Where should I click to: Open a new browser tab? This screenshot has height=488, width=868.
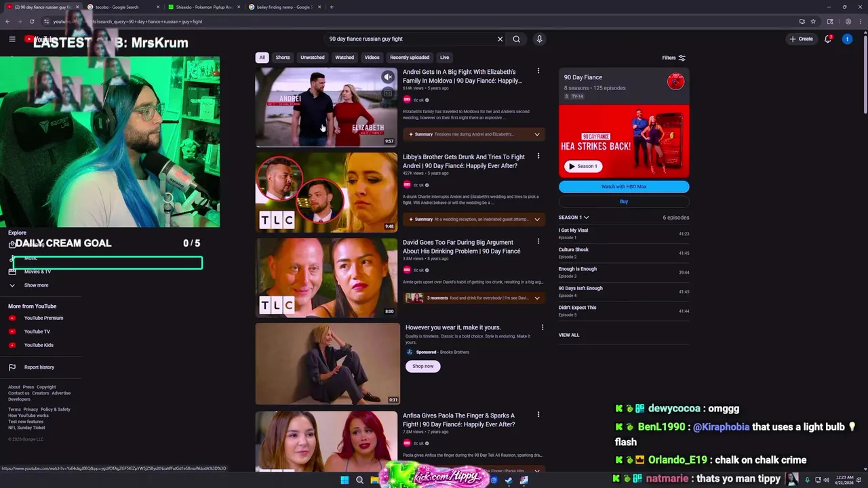coord(332,7)
